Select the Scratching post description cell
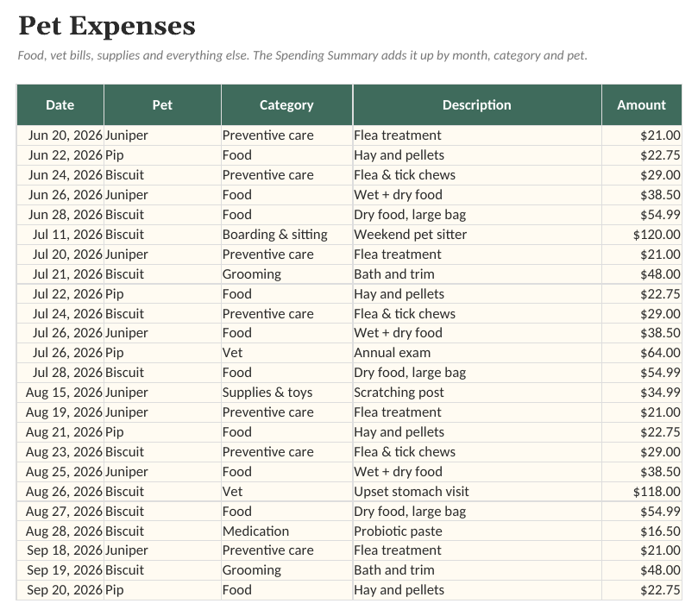Screen dimensions: 698x616 [x=477, y=393]
